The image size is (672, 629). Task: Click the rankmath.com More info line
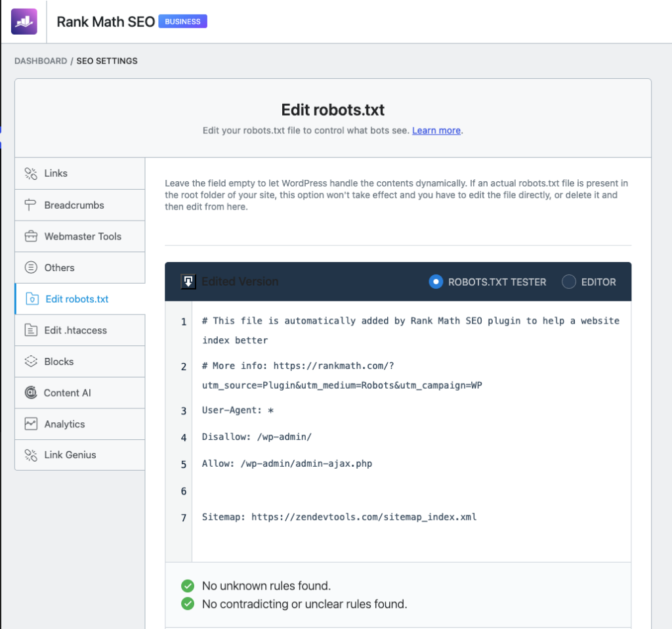coord(342,376)
